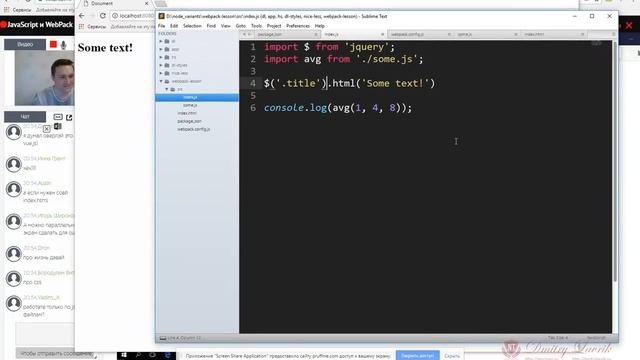Viewport: 640px width, 360px height.
Task: Select the src open folder icon
Action: (x=173, y=89)
